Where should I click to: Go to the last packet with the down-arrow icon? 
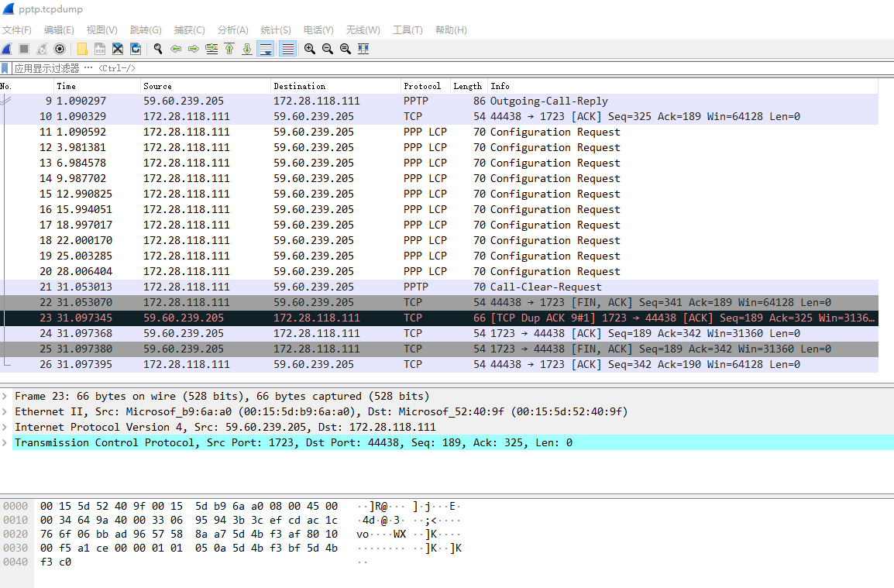[246, 48]
